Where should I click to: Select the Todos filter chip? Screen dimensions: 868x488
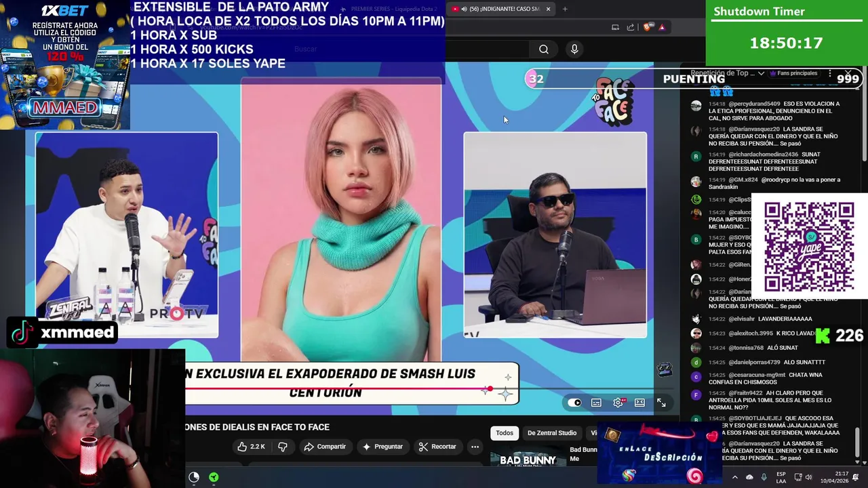(x=505, y=433)
